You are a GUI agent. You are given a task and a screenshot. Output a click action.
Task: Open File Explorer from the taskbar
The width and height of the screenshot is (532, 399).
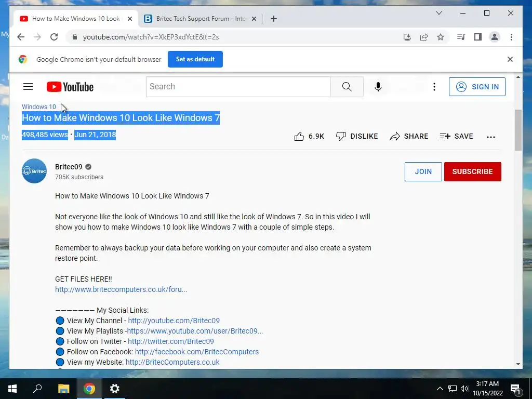63,389
